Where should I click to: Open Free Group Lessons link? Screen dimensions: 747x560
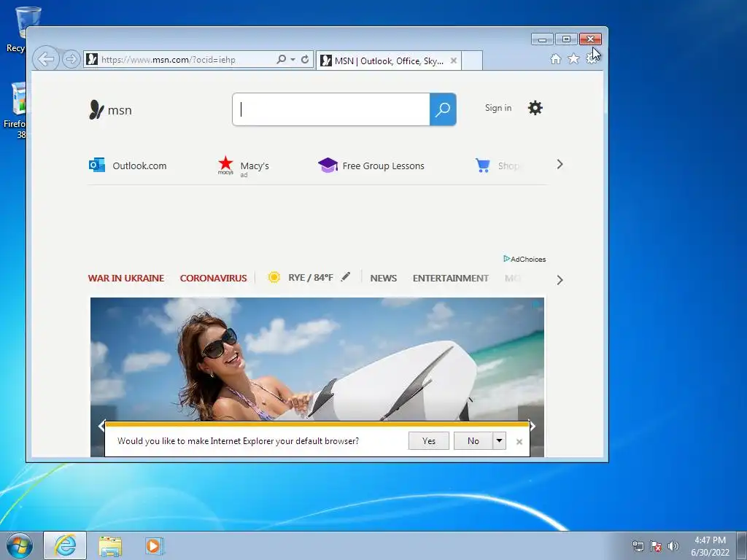pyautogui.click(x=383, y=166)
